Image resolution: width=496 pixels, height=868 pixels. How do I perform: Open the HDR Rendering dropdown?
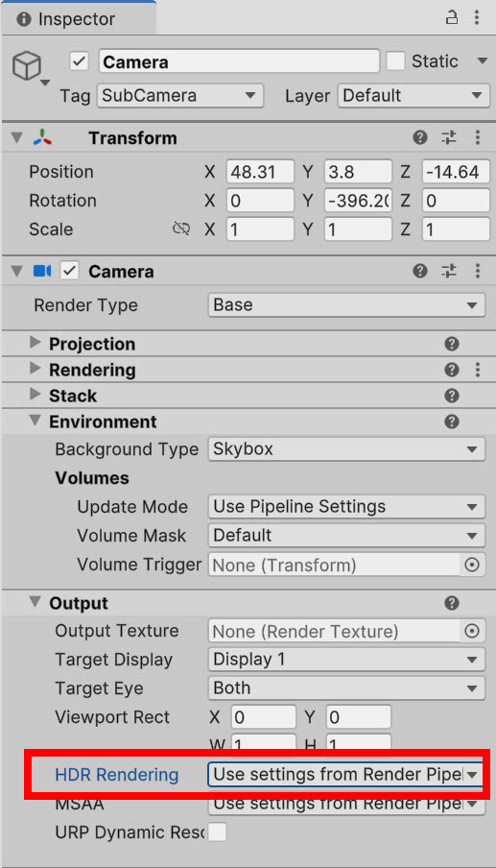[345, 775]
